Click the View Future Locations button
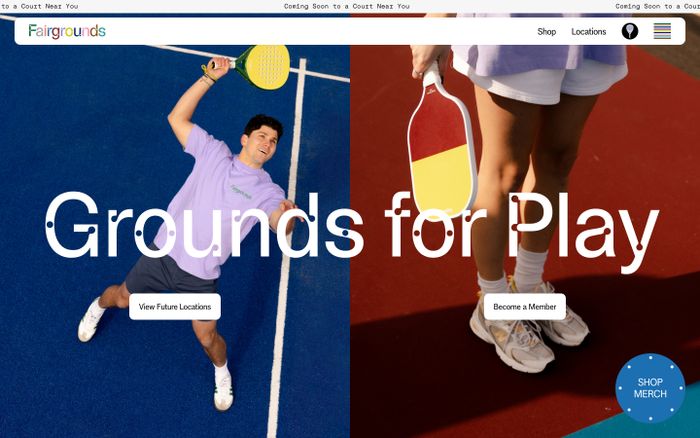This screenshot has width=700, height=438. point(175,307)
